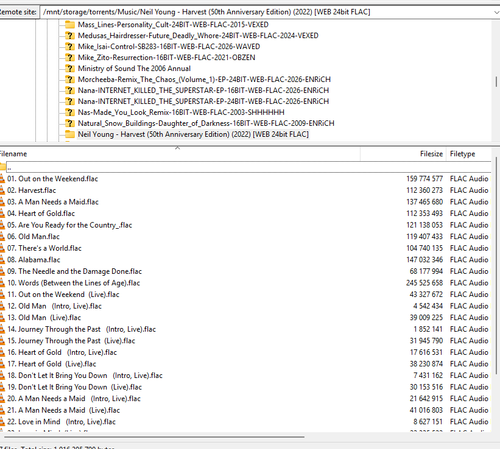Select file 19. Don't Let It Bring You Down (Live).flac
The height and width of the screenshot is (449, 500).
click(75, 387)
